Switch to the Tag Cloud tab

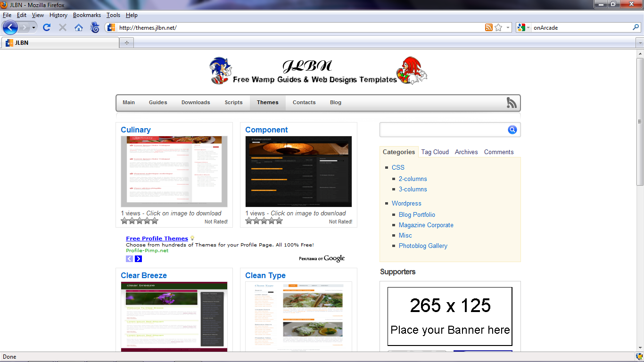point(435,152)
